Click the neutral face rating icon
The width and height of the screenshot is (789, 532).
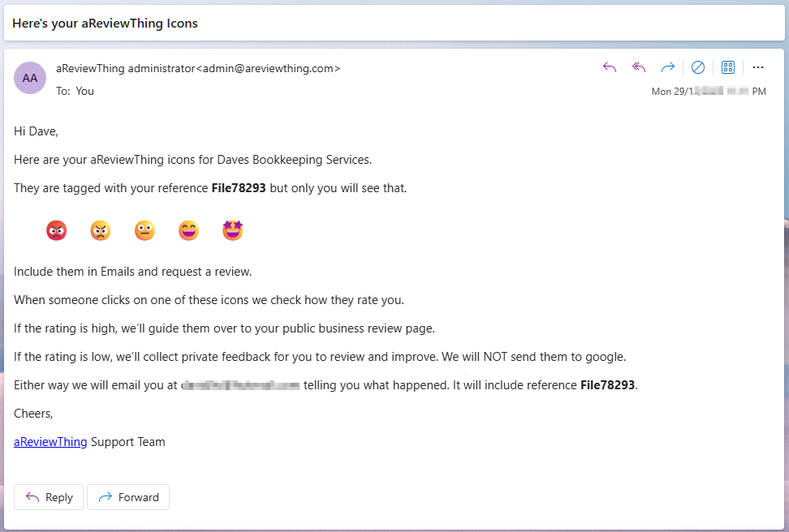pyautogui.click(x=144, y=230)
